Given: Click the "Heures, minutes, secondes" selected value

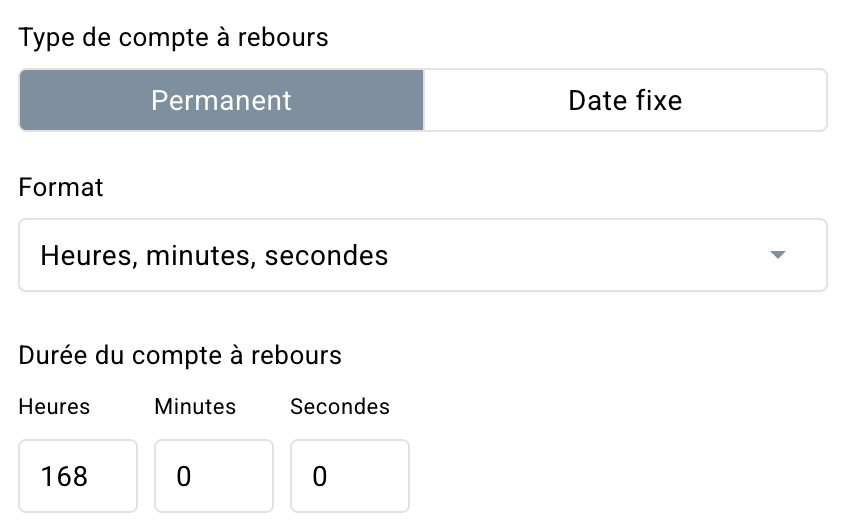Looking at the screenshot, I should click(214, 255).
